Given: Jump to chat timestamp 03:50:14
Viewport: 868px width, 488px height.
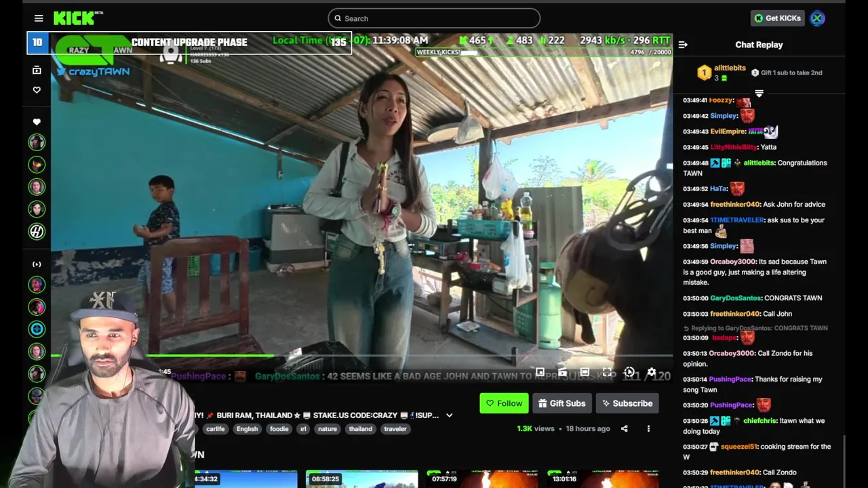Looking at the screenshot, I should (x=695, y=380).
